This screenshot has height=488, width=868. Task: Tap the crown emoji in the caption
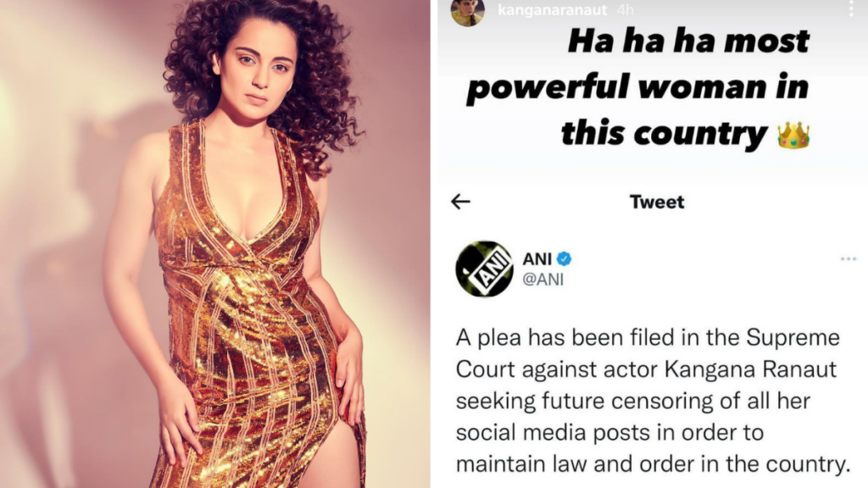(x=793, y=136)
